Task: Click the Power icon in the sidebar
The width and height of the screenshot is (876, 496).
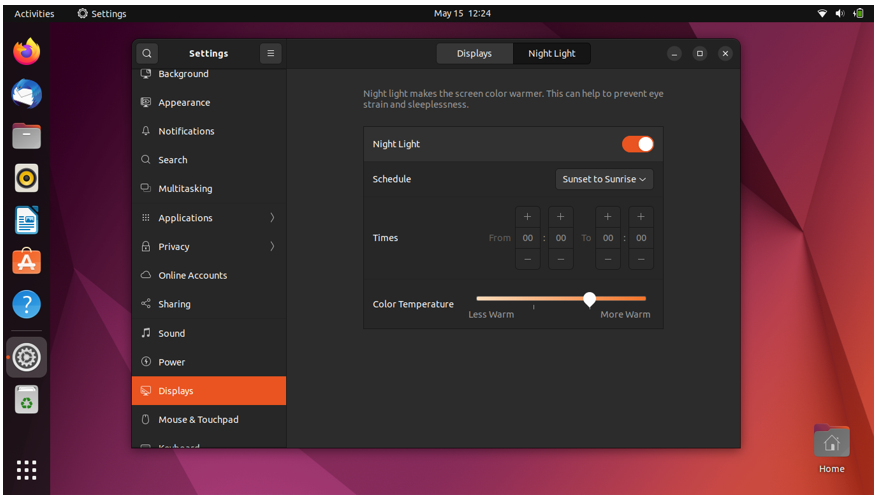Action: (146, 361)
